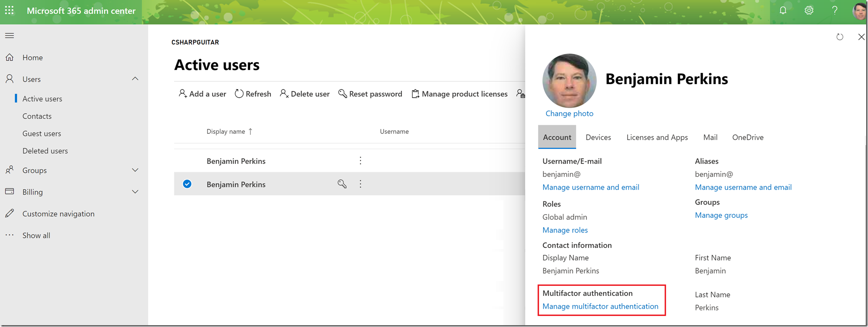Screen dimensions: 868x327
Task: Click the Home label in sidebar
Action: [33, 58]
